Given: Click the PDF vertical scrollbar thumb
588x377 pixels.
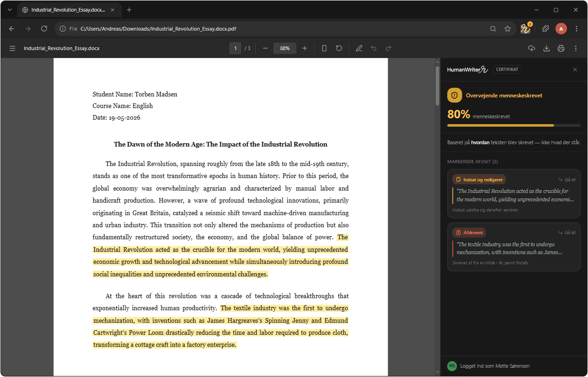Looking at the screenshot, I should coord(437,86).
